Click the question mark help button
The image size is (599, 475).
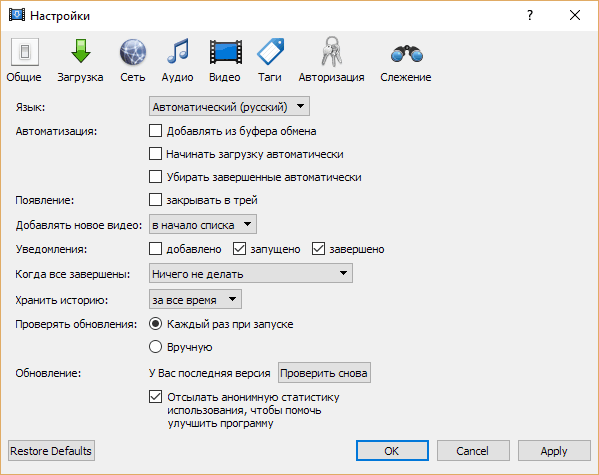click(x=530, y=15)
